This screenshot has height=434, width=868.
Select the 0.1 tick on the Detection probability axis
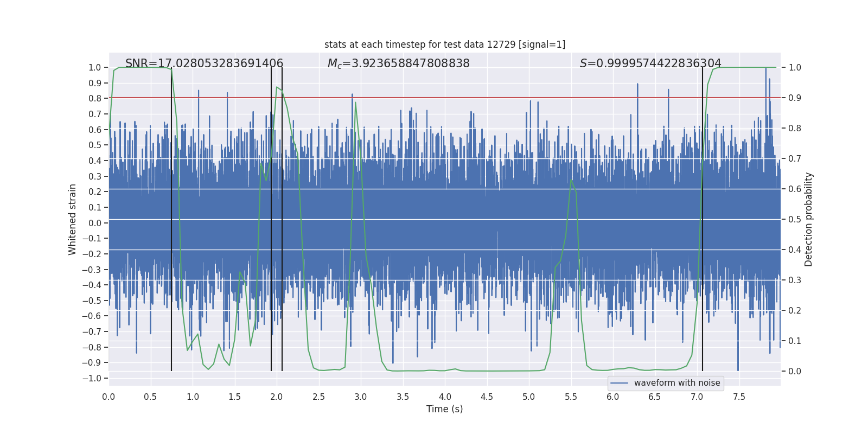click(x=795, y=341)
